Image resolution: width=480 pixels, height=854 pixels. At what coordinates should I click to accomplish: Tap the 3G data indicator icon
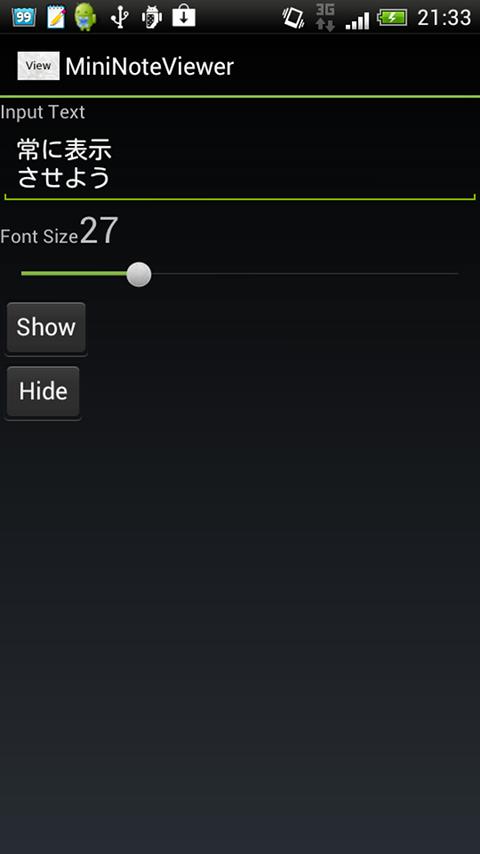coord(325,17)
